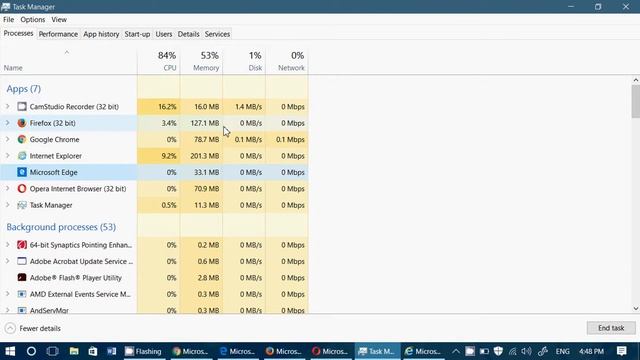Click the volume speaker tray icon
This screenshot has height=360, width=640.
(527, 351)
